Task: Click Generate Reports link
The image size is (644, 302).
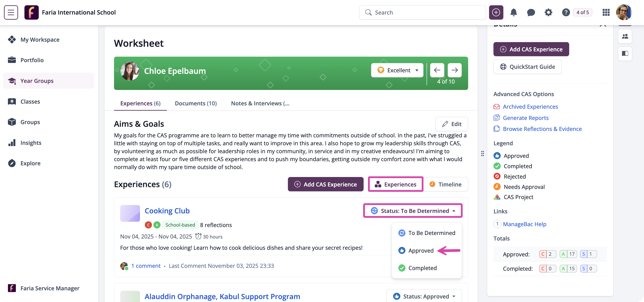Action: [526, 118]
